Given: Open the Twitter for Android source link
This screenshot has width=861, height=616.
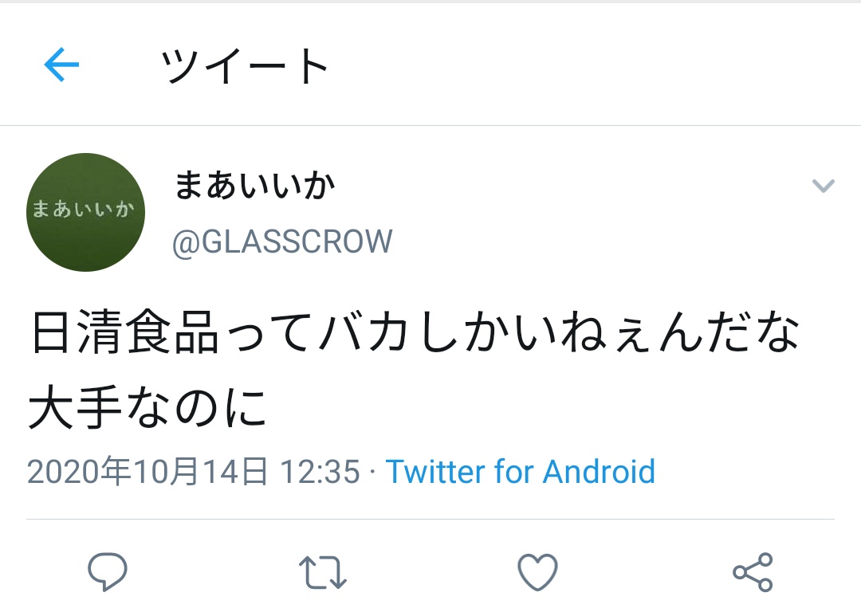Looking at the screenshot, I should point(520,471).
